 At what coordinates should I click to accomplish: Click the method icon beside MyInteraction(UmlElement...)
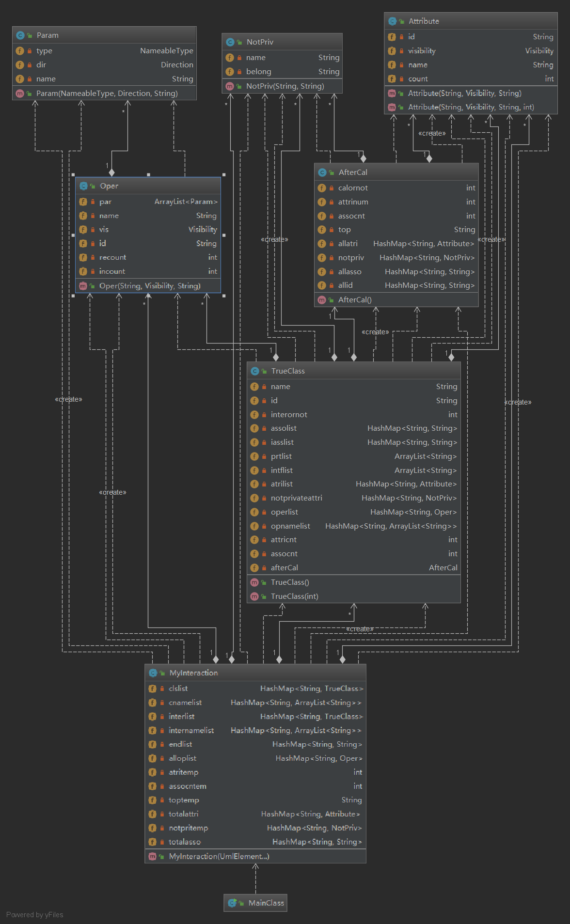[x=152, y=857]
